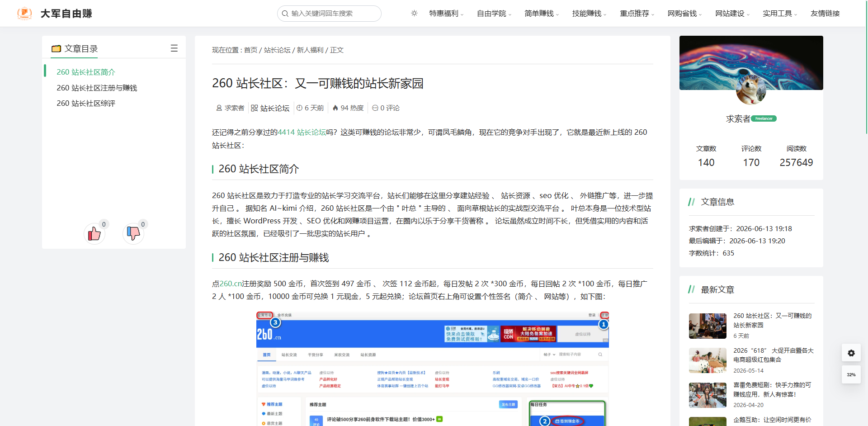868x426 pixels.
Task: Collapse the 文章目录 with hamburger icon
Action: 174,48
